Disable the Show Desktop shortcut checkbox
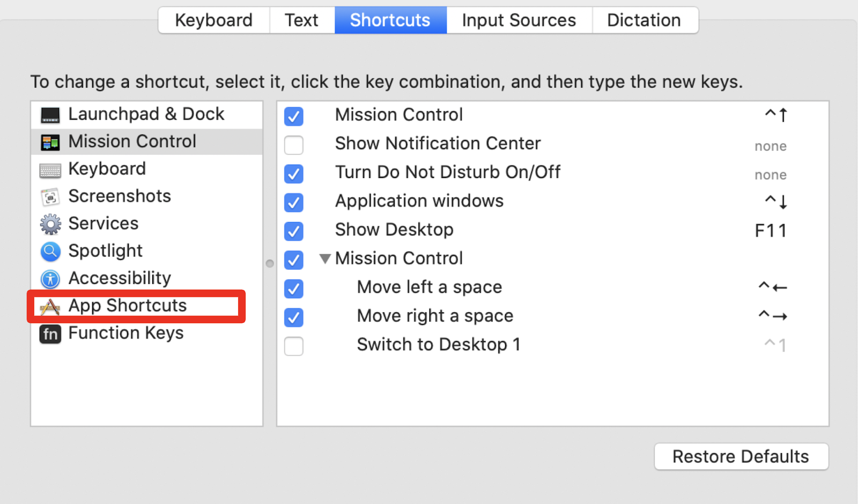This screenshot has width=858, height=504. pos(294,231)
